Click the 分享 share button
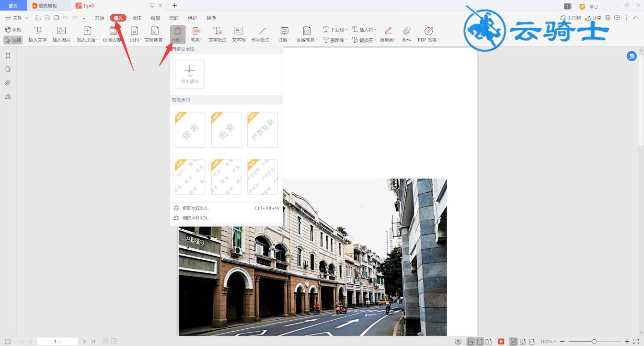The width and height of the screenshot is (644, 346). (593, 18)
